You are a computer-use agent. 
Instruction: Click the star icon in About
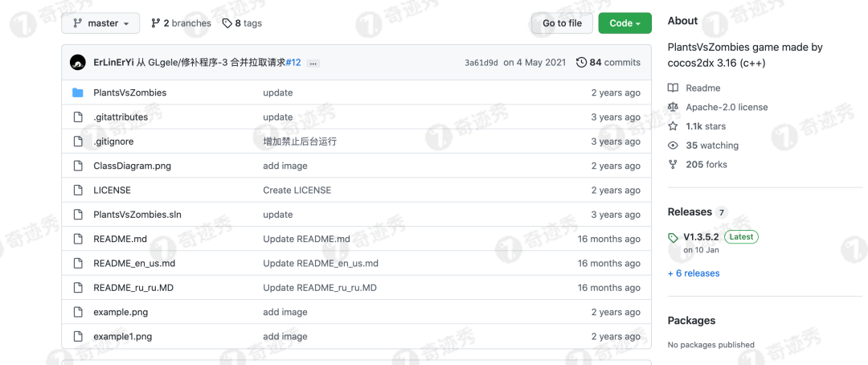pos(674,126)
